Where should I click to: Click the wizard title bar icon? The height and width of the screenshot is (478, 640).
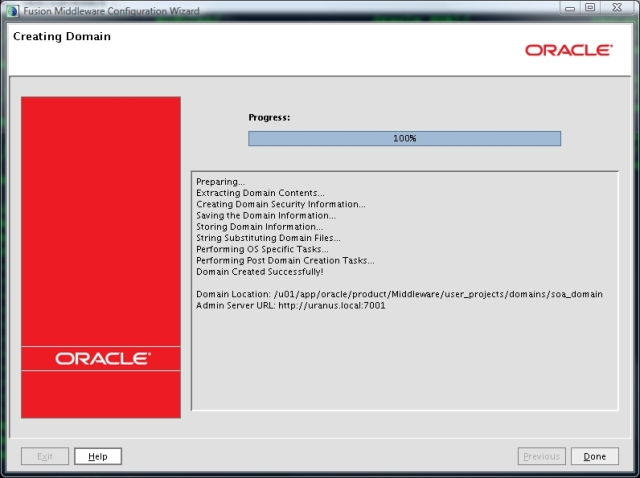click(x=13, y=11)
